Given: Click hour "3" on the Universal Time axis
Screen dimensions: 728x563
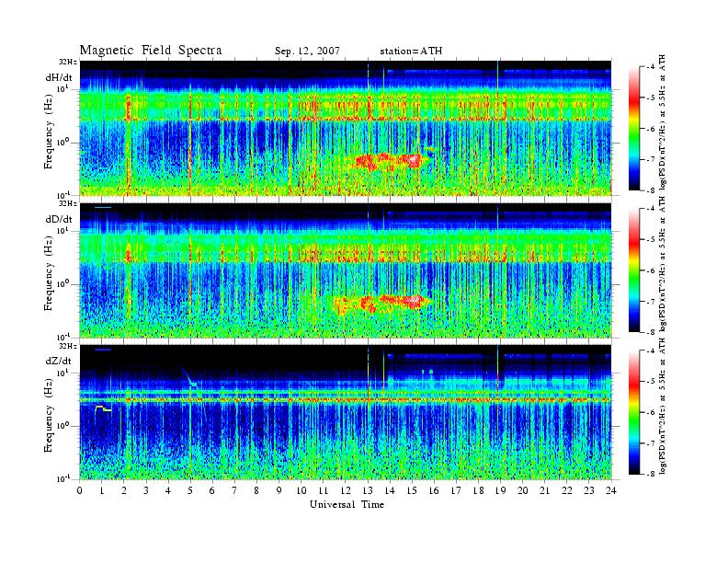Looking at the screenshot, I should pyautogui.click(x=146, y=491).
